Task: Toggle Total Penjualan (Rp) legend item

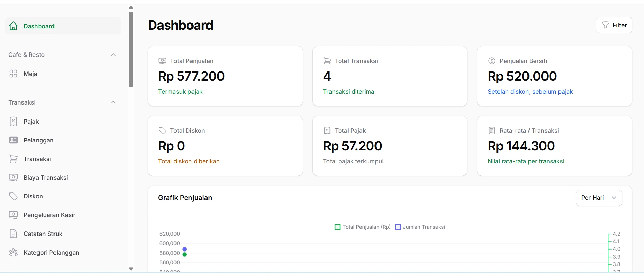Action: click(363, 227)
